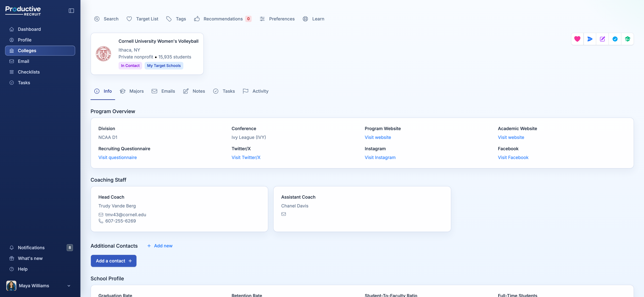Click the purple add note pencil icon
Screen dimensions: 644x297
point(602,39)
